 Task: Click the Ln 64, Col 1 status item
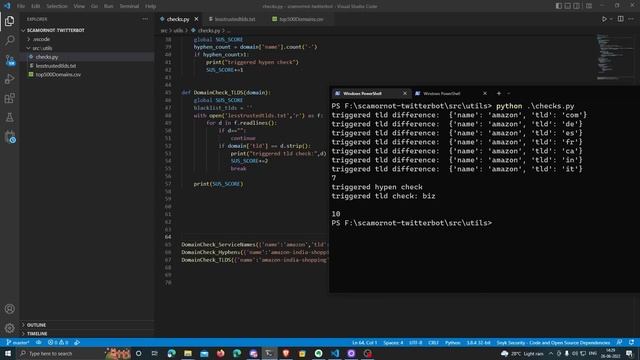click(364, 342)
